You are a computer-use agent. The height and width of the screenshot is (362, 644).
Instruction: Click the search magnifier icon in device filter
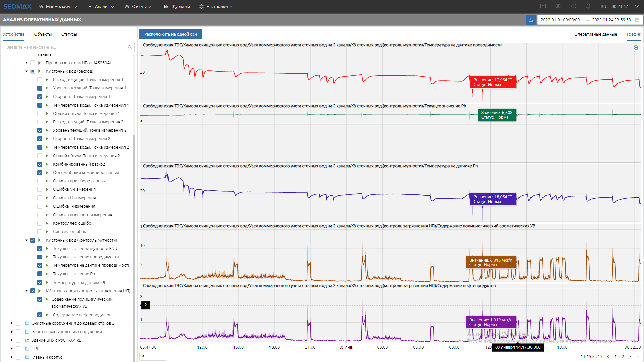point(130,47)
